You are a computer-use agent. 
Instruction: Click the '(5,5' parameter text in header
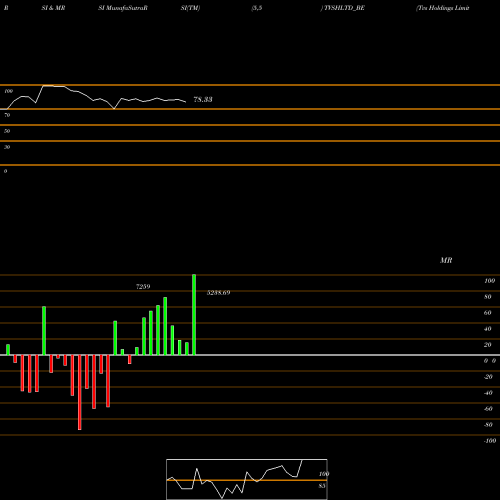tap(257, 8)
